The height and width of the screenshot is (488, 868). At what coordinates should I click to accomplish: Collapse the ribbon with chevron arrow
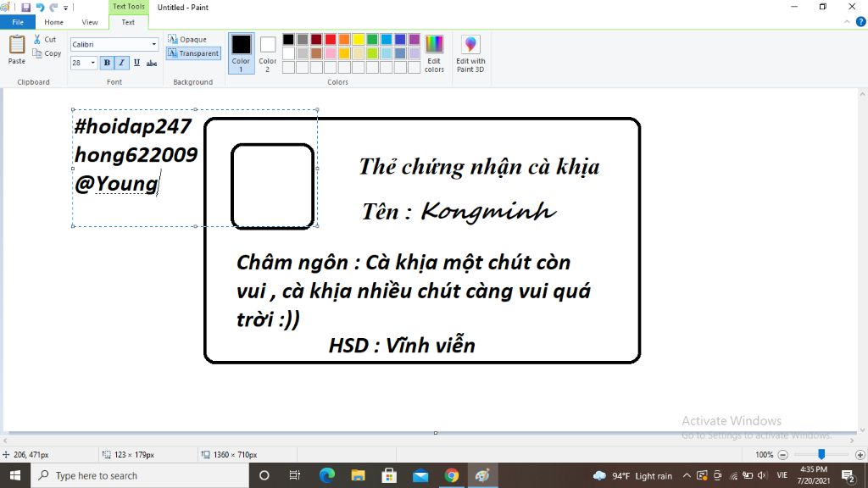847,22
